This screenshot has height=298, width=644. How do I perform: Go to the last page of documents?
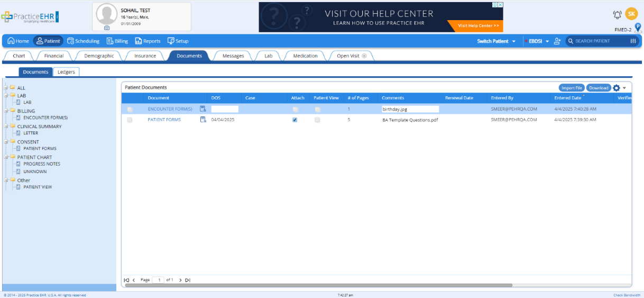click(188, 280)
